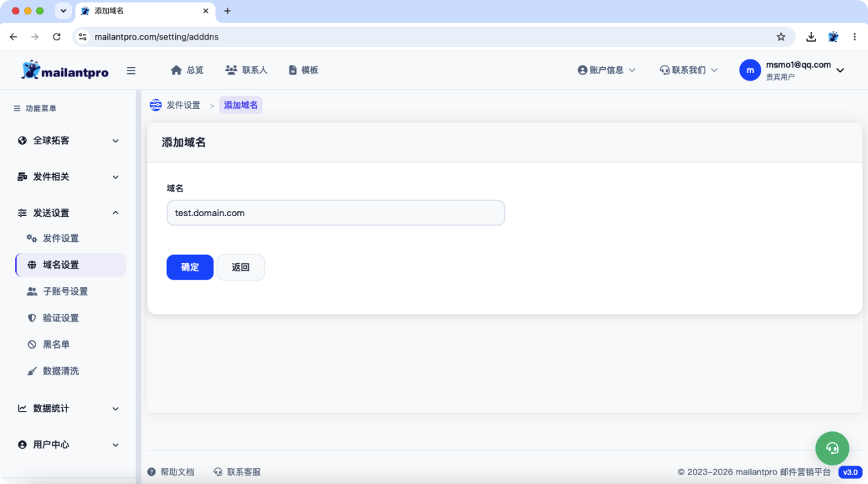Click the v3.0 version badge
The image size is (868, 484).
850,472
